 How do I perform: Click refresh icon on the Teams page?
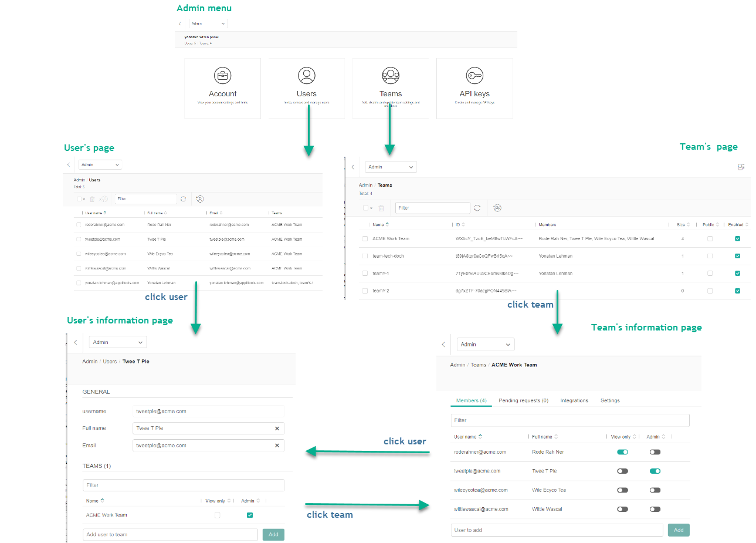pyautogui.click(x=477, y=208)
